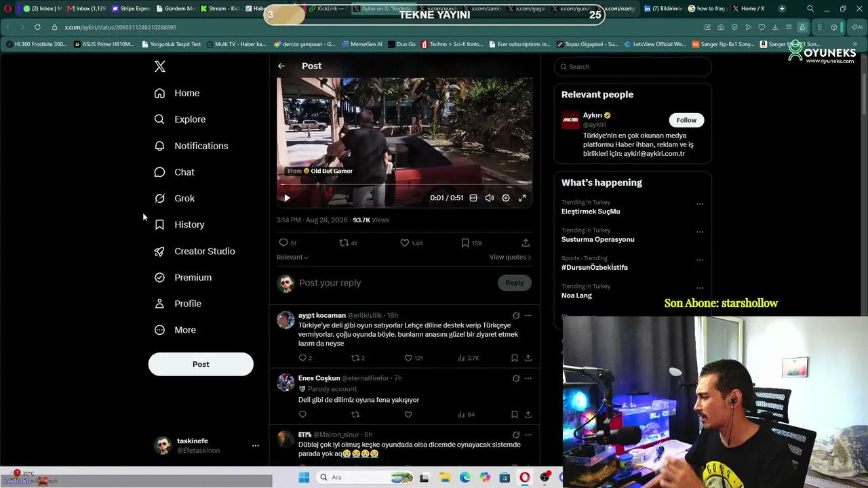Open options for Eleştirmek Suçmu trend
The image size is (868, 488).
(700, 204)
